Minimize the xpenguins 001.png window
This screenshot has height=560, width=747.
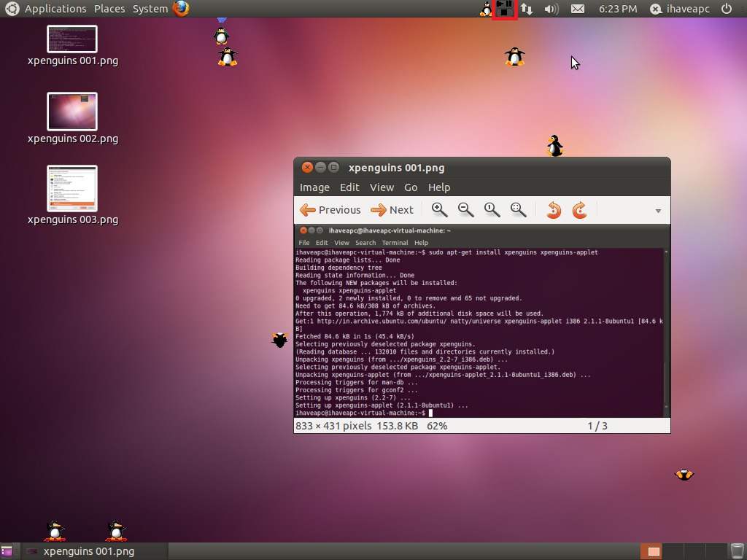click(x=321, y=167)
